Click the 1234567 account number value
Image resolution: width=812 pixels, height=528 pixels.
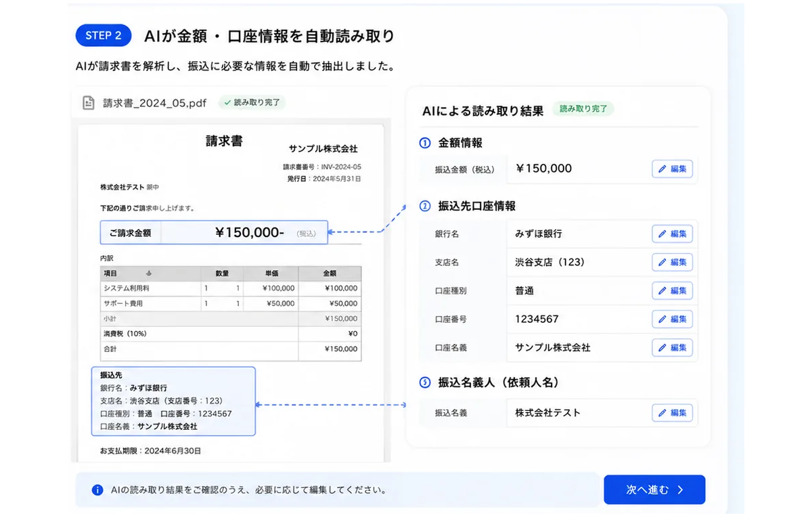(x=537, y=319)
